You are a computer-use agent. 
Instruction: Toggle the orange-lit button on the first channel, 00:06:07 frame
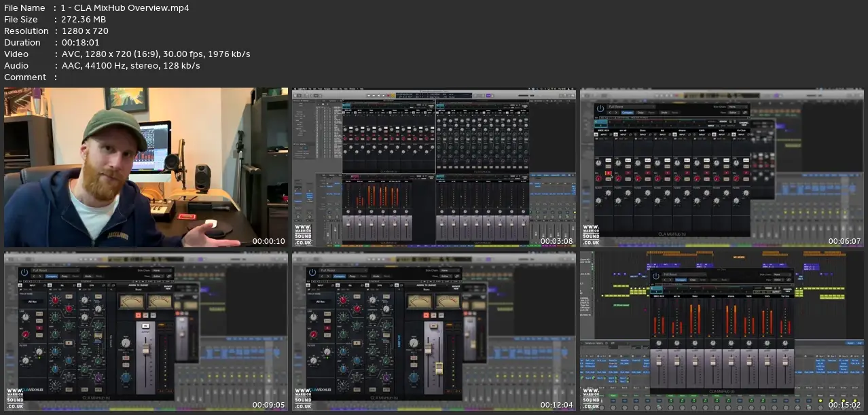(607, 175)
